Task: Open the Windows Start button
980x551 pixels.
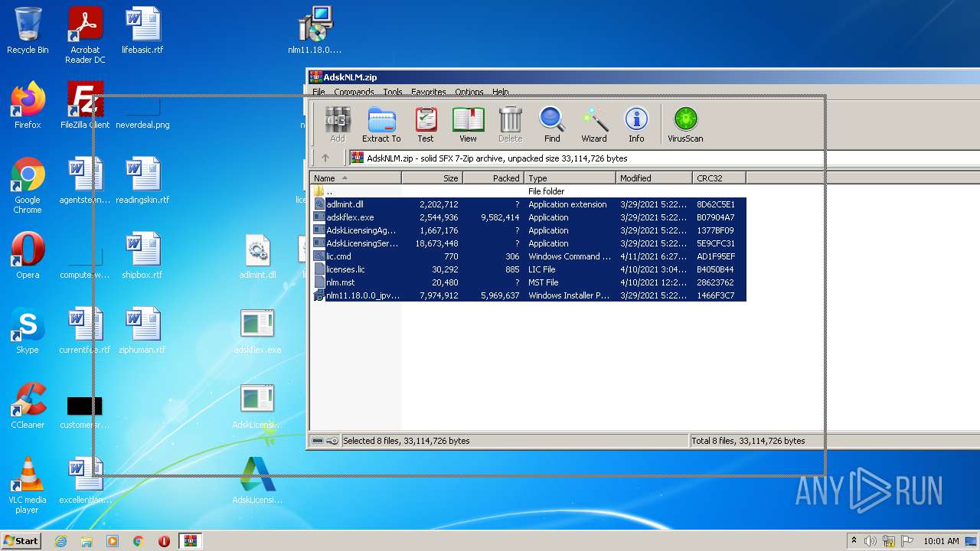Action: (21, 540)
